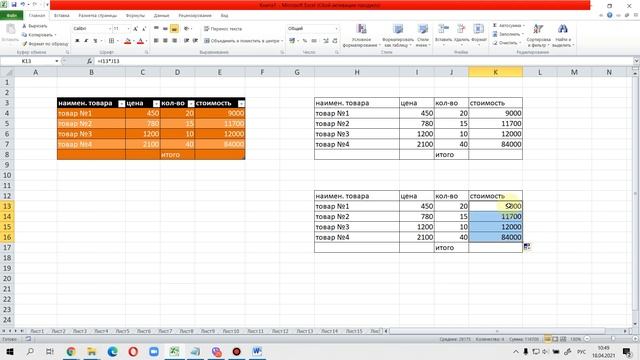Toggle bold formatting in the Font group
The image size is (640, 360).
(77, 41)
